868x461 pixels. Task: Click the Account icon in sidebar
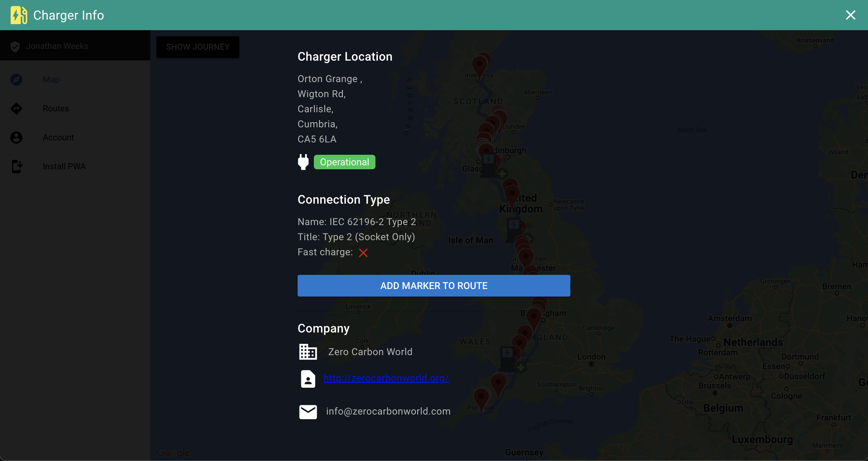[x=17, y=137]
